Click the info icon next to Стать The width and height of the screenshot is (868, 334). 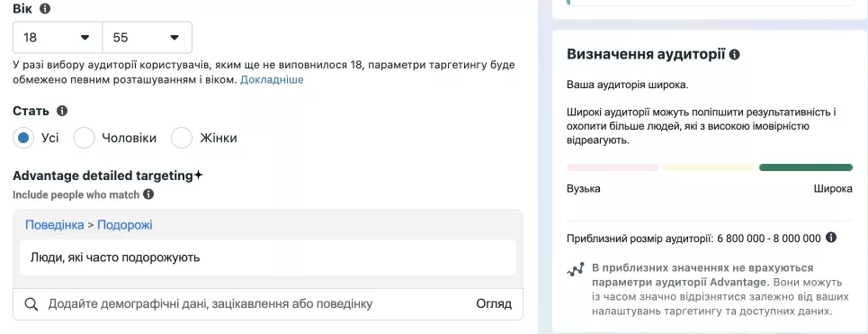(x=62, y=111)
